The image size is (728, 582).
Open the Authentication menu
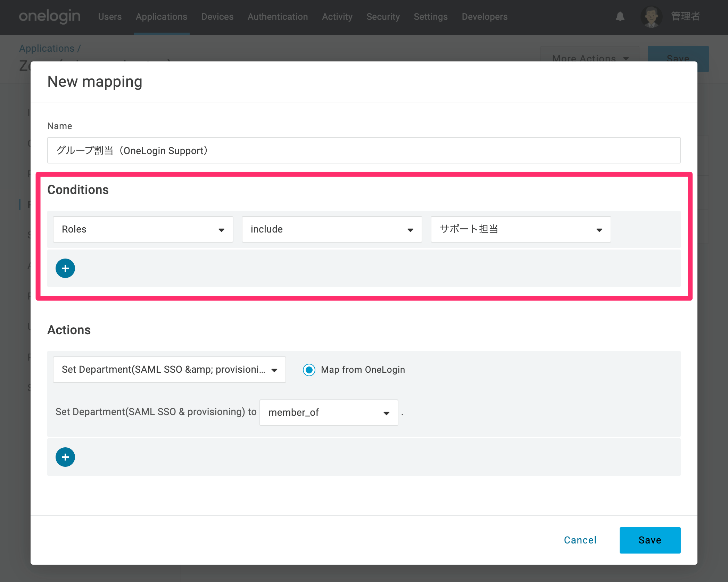278,17
